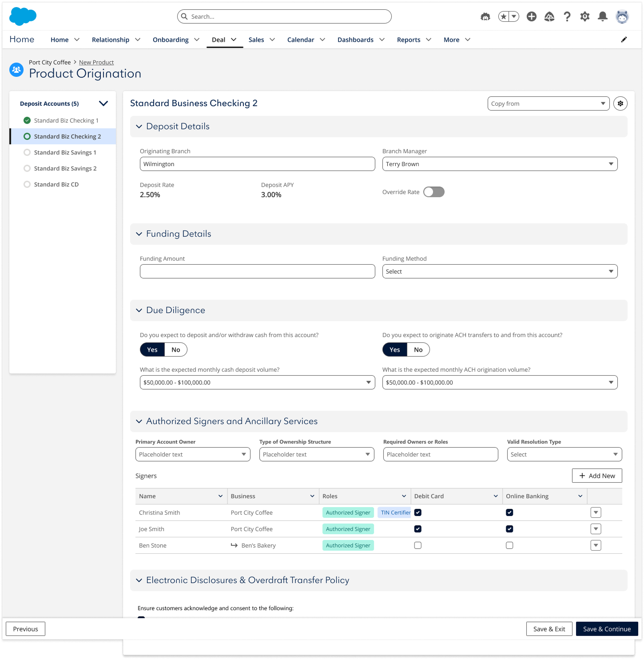
Task: Open the Funding Method dropdown
Action: (x=499, y=271)
